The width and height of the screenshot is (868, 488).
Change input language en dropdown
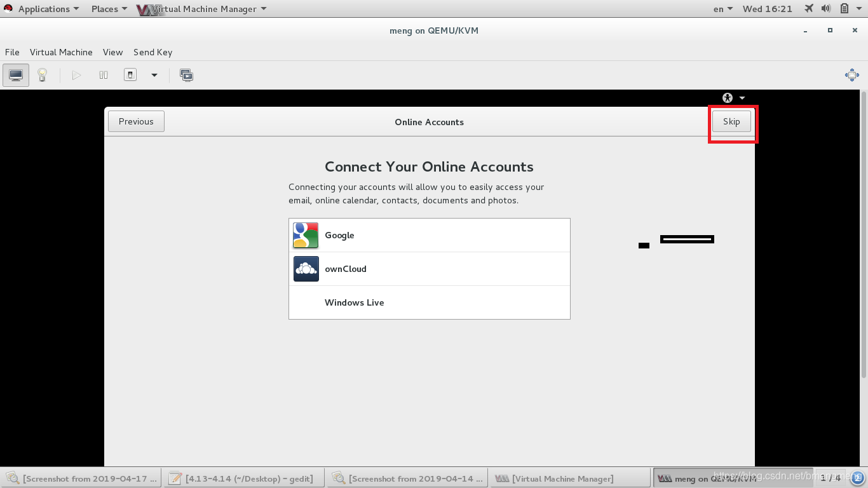pyautogui.click(x=723, y=9)
